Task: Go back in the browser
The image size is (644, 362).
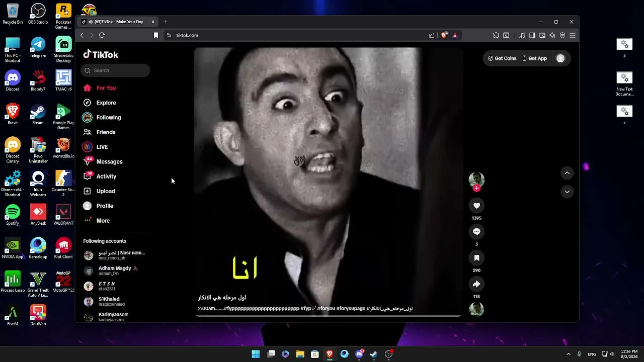Action: click(x=82, y=35)
